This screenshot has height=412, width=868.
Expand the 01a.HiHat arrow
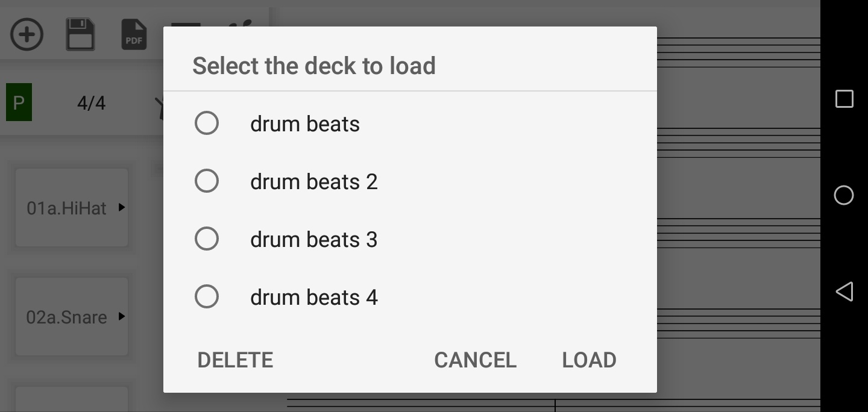pos(122,207)
